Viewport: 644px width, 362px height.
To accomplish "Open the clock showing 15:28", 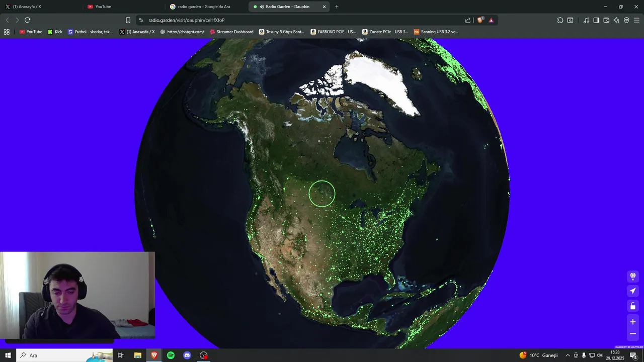I will click(615, 355).
